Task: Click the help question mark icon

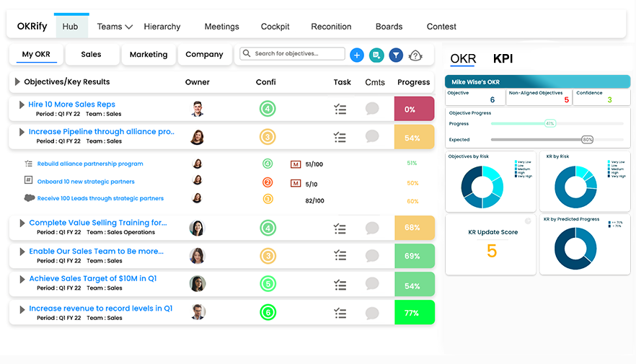Action: pos(415,56)
